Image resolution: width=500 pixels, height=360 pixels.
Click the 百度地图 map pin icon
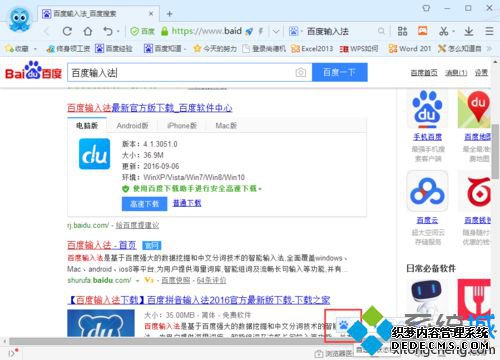click(474, 109)
